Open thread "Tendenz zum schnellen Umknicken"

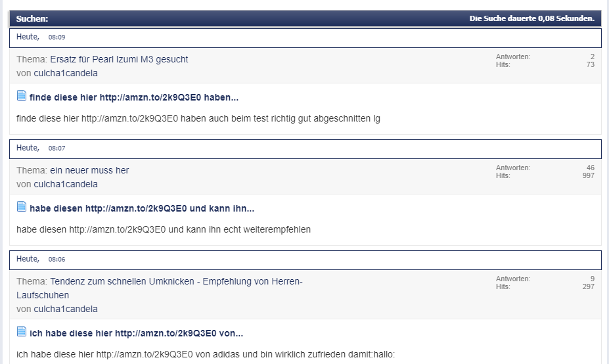(176, 281)
